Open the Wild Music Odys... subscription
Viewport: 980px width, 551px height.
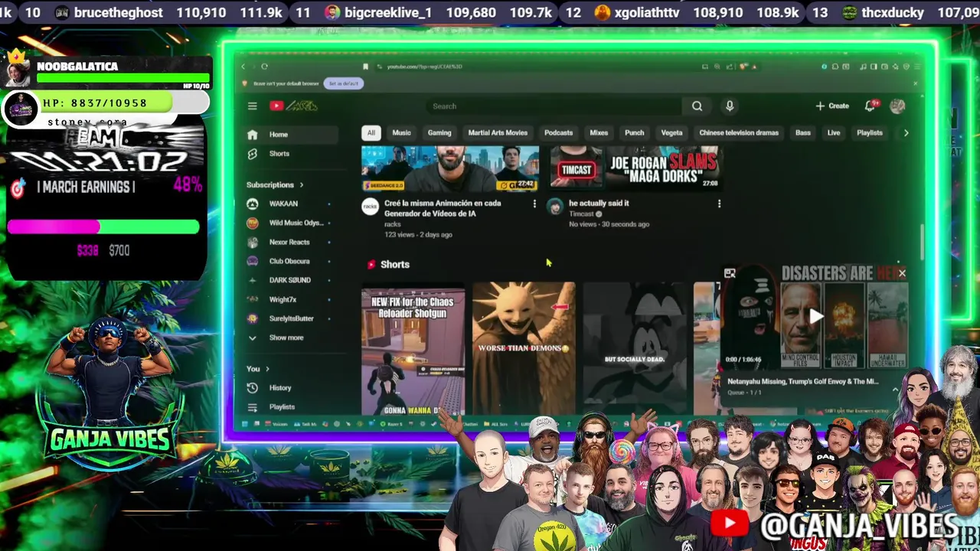[290, 223]
